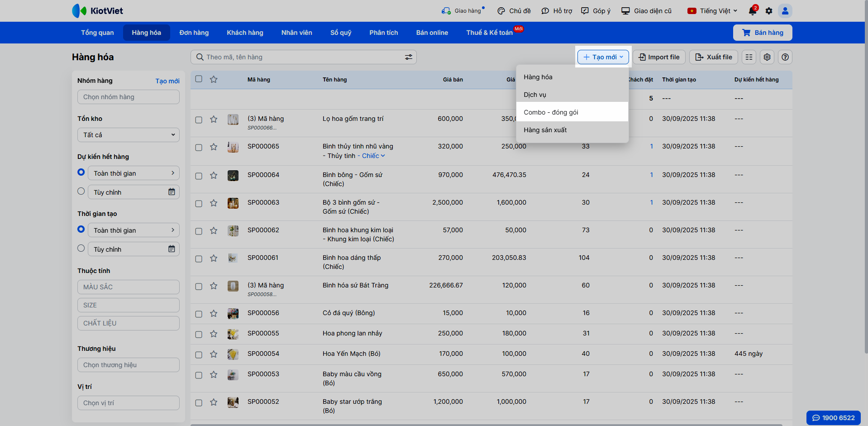Screen dimensions: 868x426
Task: Expand the Chiếc unit dropdown for SP000065
Action: (x=373, y=156)
